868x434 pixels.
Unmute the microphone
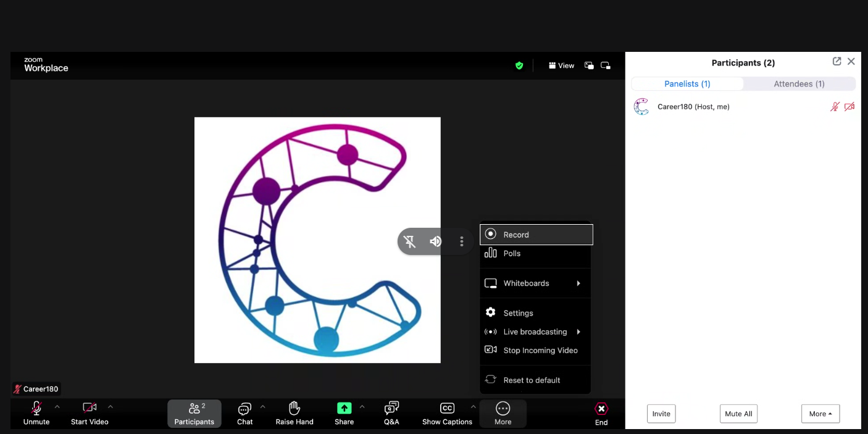pos(36,413)
